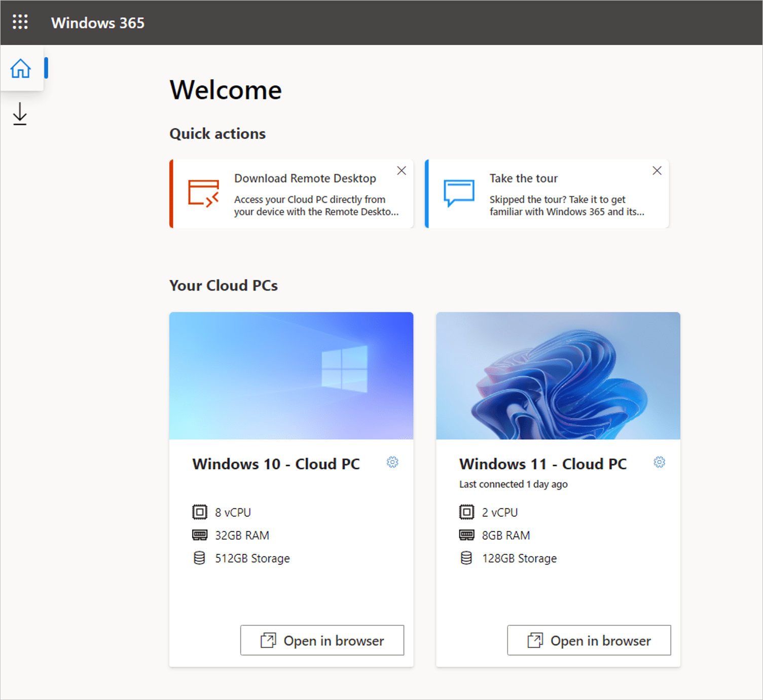Click the Windows 10 Cloud PC thumbnail image
This screenshot has height=700, width=763.
(291, 375)
